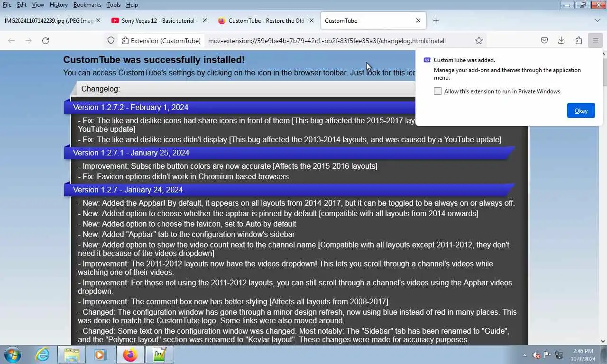Click 'Subscribe button colors are now accurate' line
This screenshot has width=607, height=364.
pos(228,166)
